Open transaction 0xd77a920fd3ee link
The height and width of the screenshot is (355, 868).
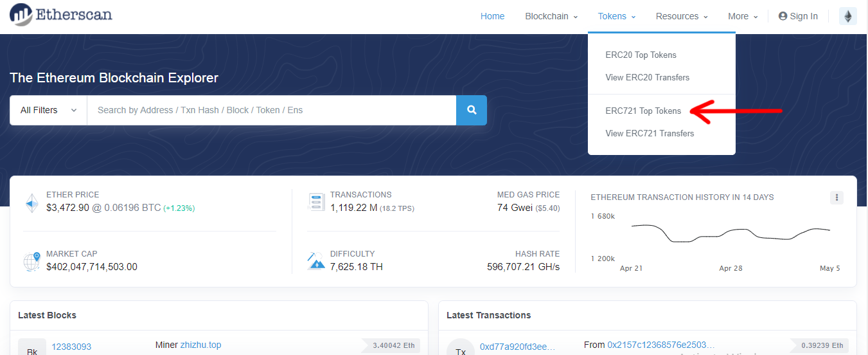tap(517, 347)
